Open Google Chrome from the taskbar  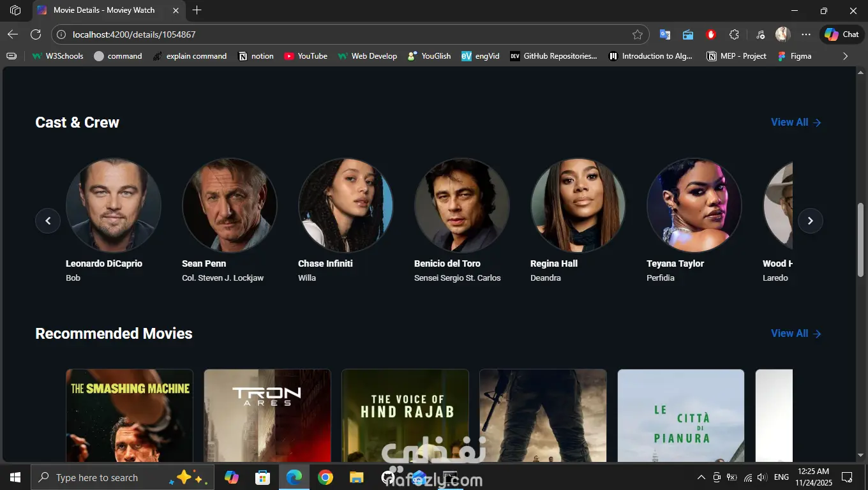pos(325,477)
